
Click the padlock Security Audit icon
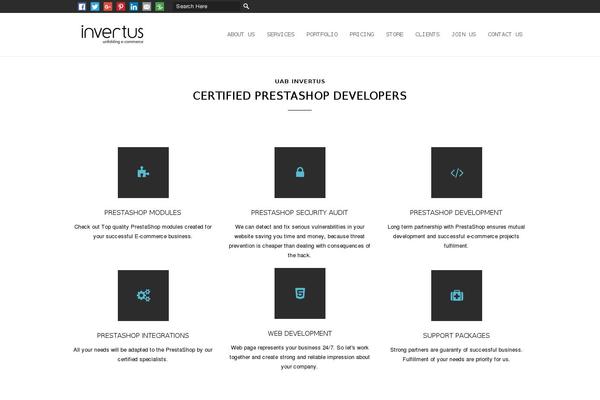click(x=300, y=172)
